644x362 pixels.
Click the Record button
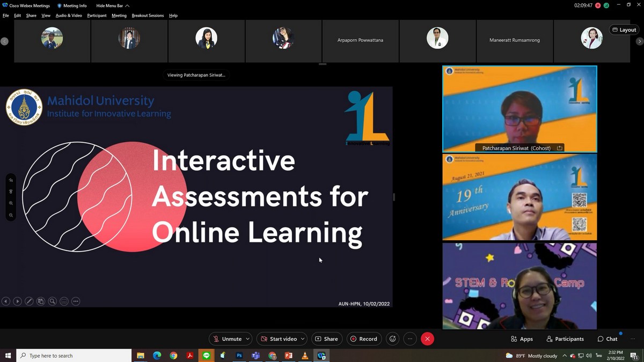click(364, 339)
